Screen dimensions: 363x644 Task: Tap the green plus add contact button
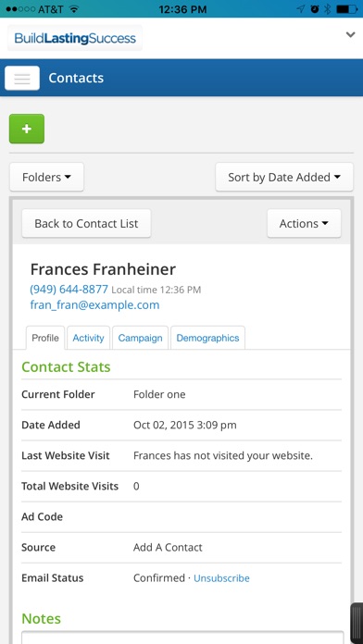coord(27,129)
